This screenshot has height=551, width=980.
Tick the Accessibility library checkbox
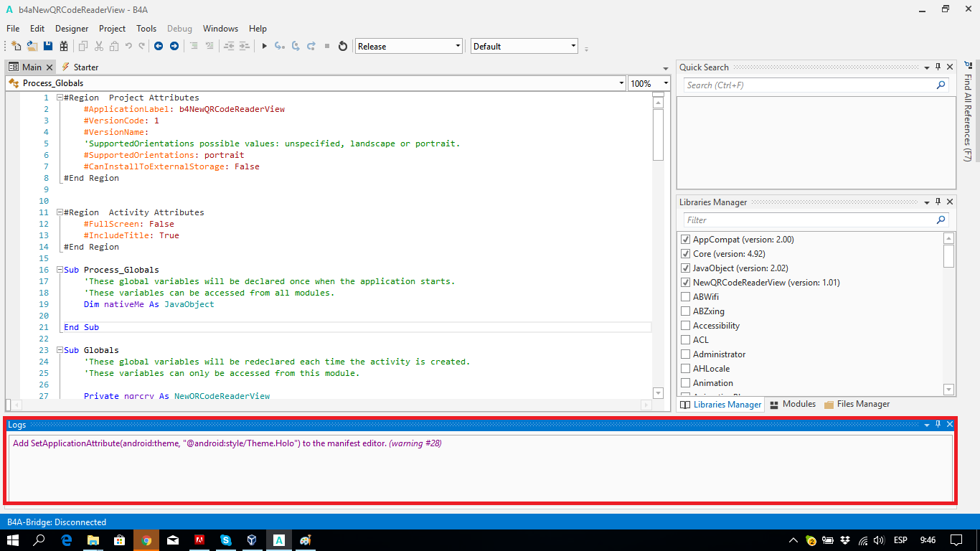[686, 326]
